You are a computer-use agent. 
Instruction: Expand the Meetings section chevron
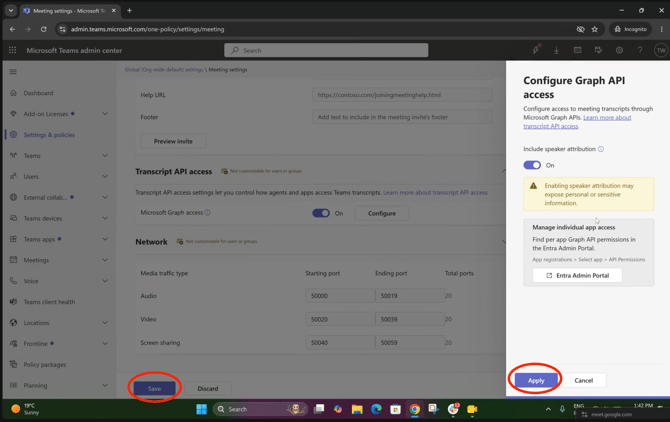pos(105,260)
